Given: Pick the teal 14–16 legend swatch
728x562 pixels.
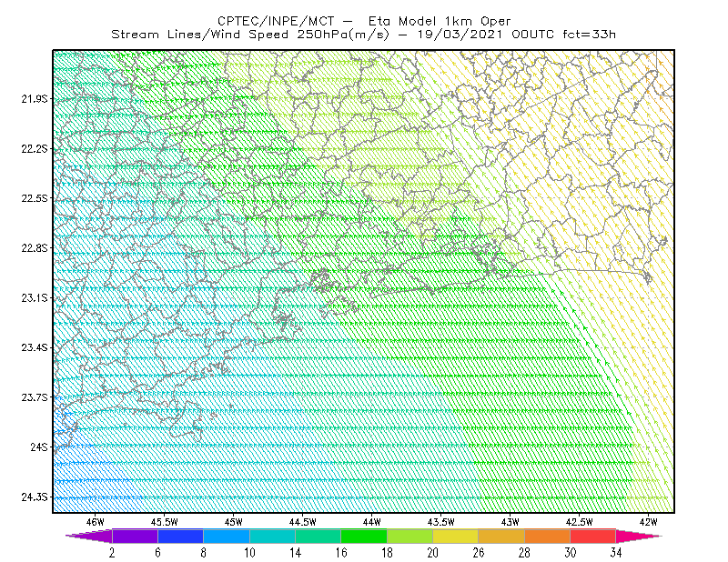Looking at the screenshot, I should coord(318,536).
